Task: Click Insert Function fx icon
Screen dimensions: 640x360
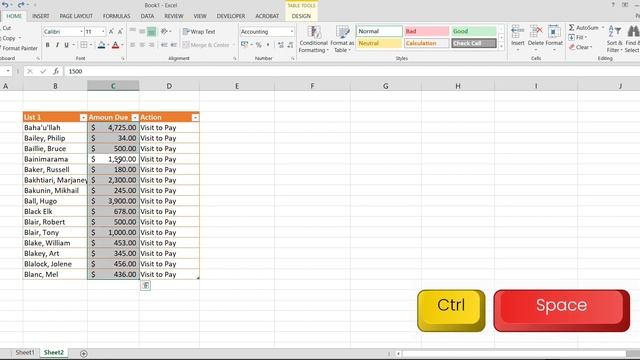Action: pos(56,71)
